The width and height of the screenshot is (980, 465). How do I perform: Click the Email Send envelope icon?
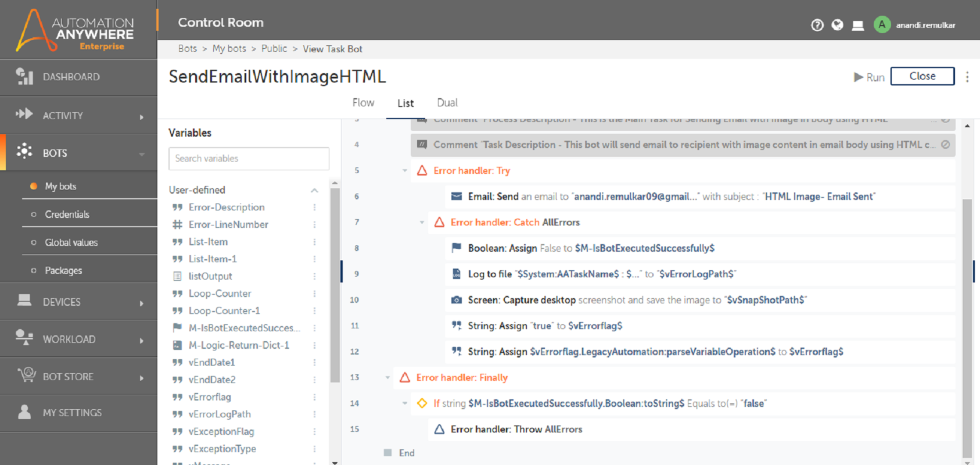pos(457,196)
